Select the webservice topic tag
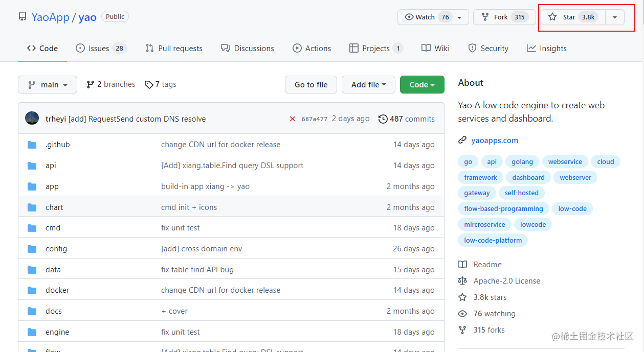The height and width of the screenshot is (352, 644). pos(565,162)
